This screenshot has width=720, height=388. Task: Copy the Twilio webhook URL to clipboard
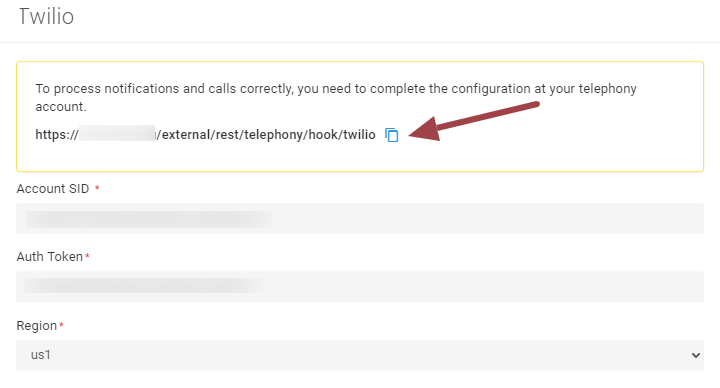click(392, 135)
